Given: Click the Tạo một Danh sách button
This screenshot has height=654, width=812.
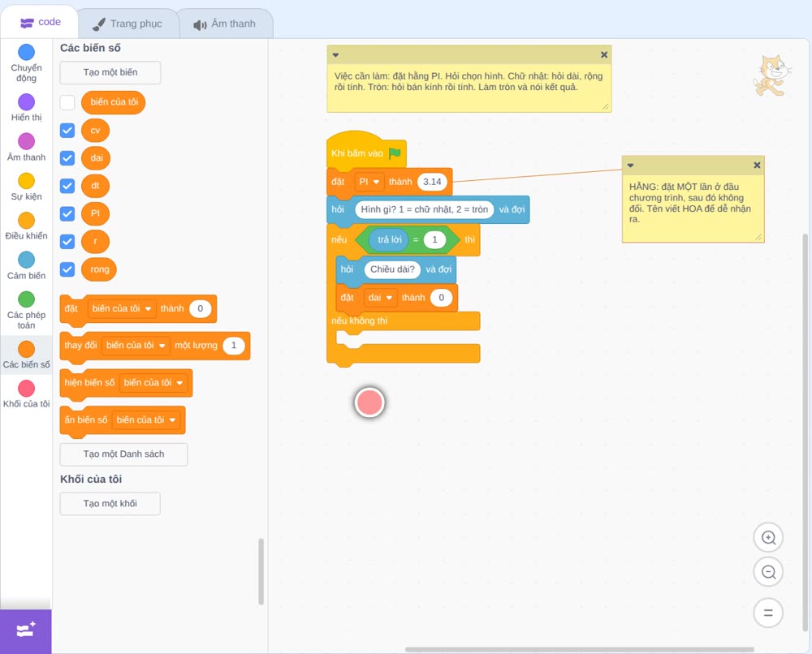Looking at the screenshot, I should [123, 454].
